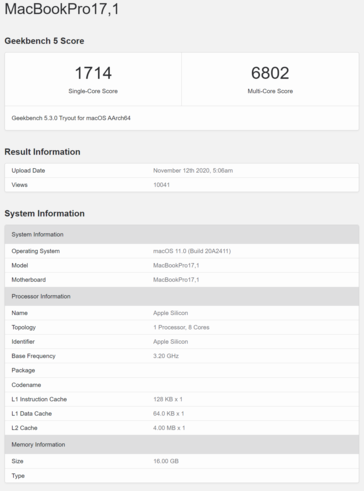This screenshot has height=491, width=364.
Task: Select Geekbench 5.3.0 Tryout for macOS AArch64 text
Action: tap(71, 118)
